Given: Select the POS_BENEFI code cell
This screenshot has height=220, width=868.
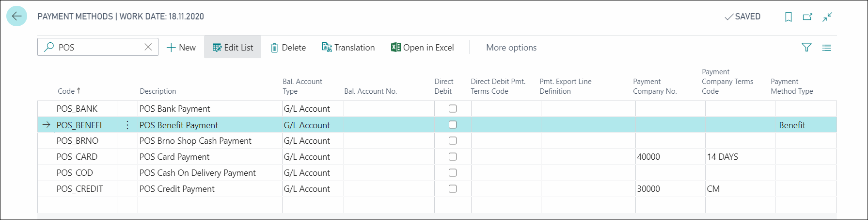Looking at the screenshot, I should (x=86, y=125).
